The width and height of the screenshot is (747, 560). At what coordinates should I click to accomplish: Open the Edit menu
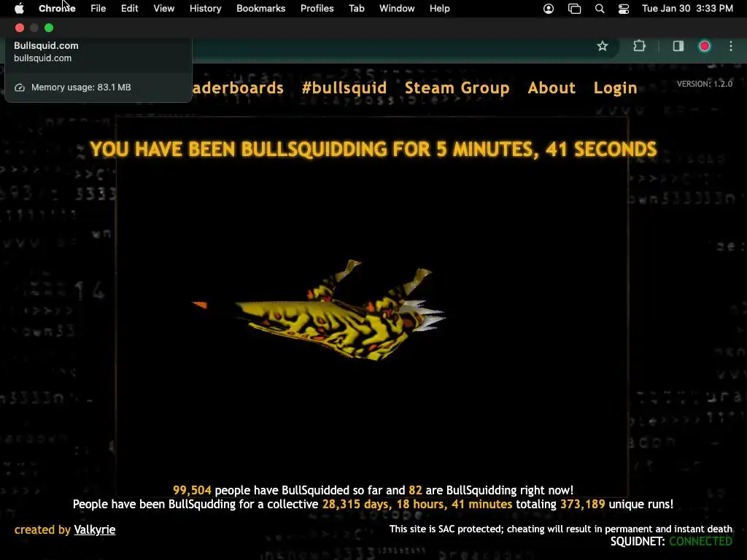coord(130,9)
